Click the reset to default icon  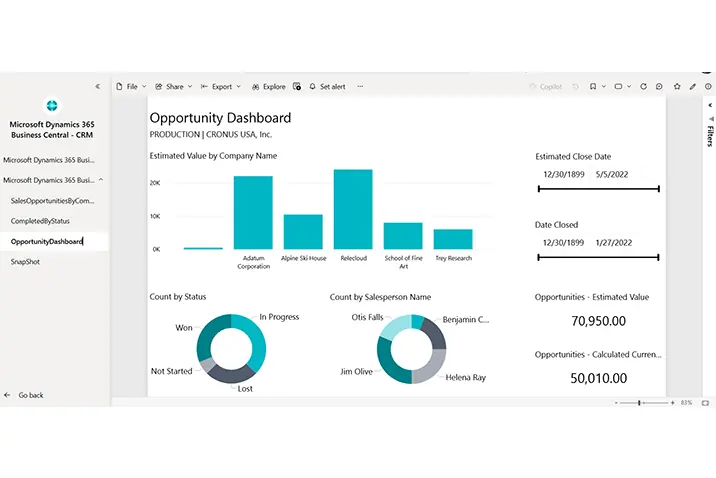click(x=575, y=86)
